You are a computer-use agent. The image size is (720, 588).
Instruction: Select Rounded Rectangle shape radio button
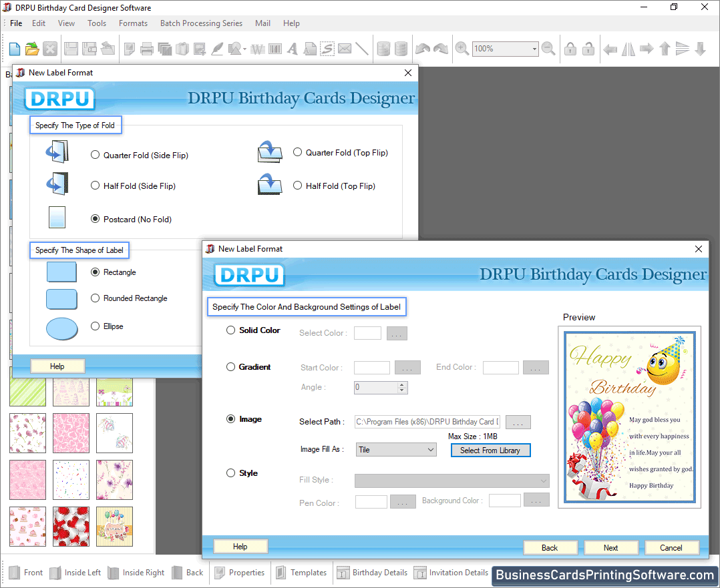tap(95, 298)
